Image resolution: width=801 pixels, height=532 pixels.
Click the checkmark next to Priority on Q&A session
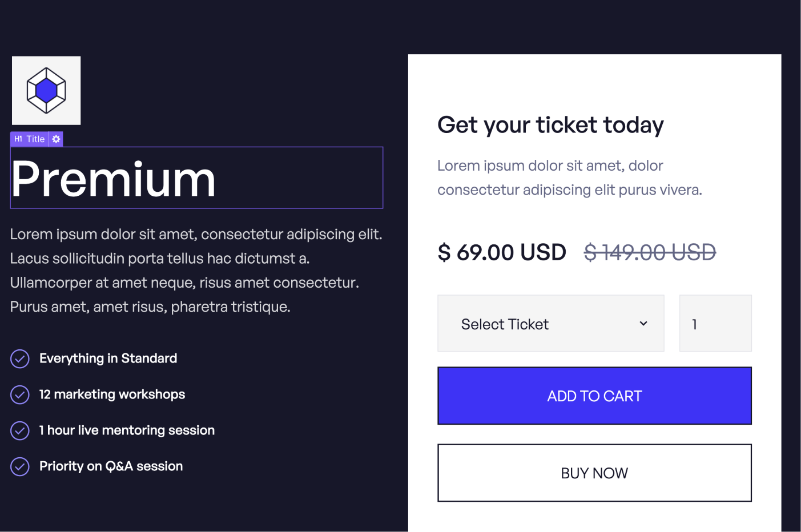coord(19,466)
